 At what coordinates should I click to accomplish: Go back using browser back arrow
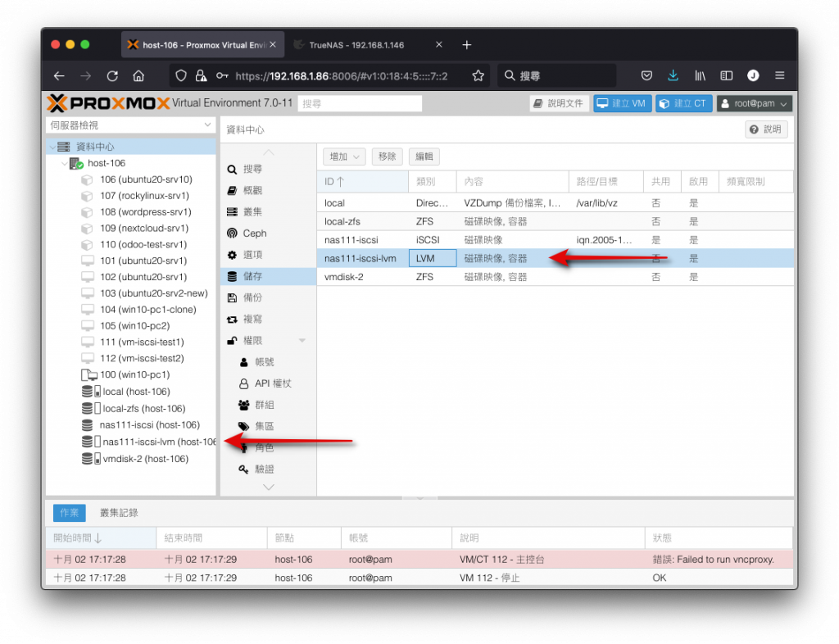coord(59,76)
